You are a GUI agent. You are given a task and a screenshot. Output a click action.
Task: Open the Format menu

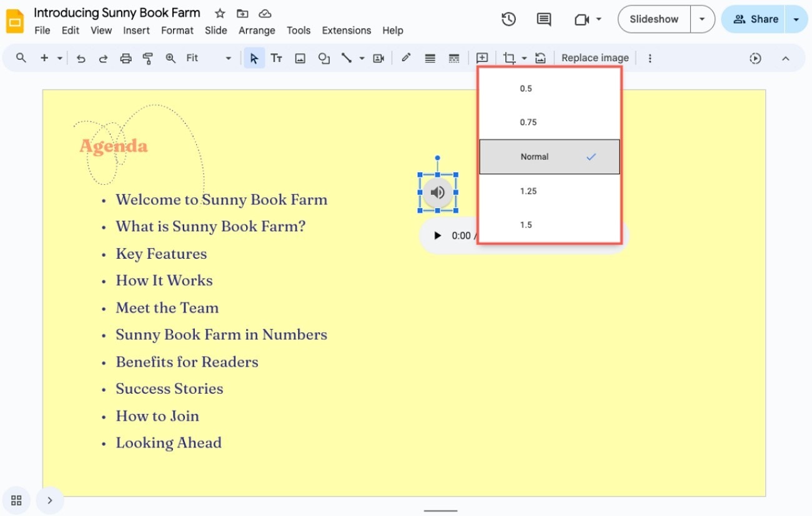click(x=177, y=30)
